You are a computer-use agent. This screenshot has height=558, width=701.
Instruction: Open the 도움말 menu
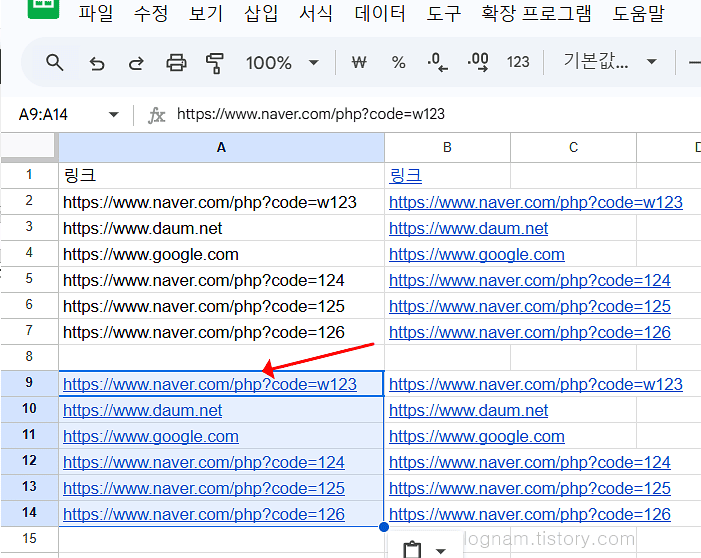pos(638,13)
